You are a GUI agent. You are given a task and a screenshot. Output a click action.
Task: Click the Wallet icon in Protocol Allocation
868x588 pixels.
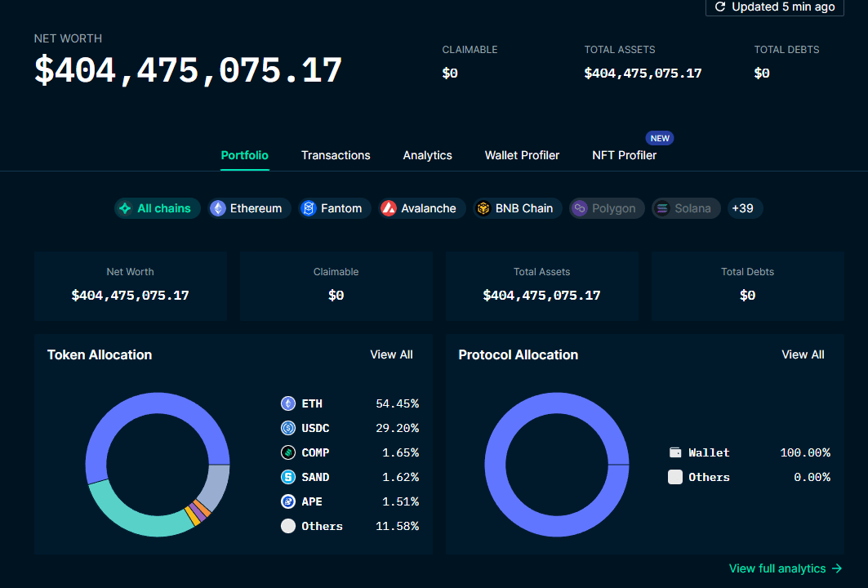(x=674, y=452)
